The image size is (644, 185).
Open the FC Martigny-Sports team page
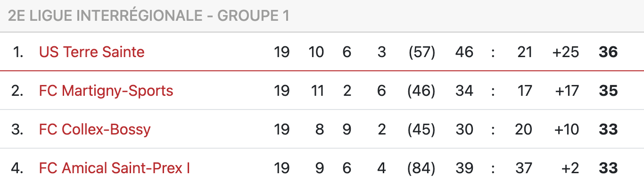(x=106, y=90)
